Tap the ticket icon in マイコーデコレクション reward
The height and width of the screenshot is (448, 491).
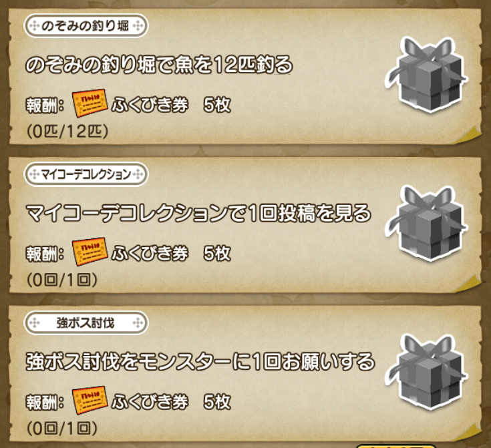click(x=90, y=252)
